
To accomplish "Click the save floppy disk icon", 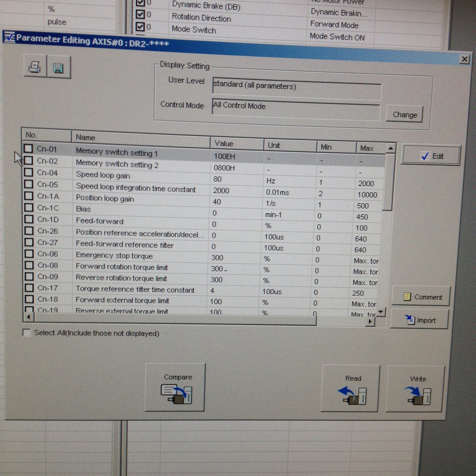I will click(58, 67).
